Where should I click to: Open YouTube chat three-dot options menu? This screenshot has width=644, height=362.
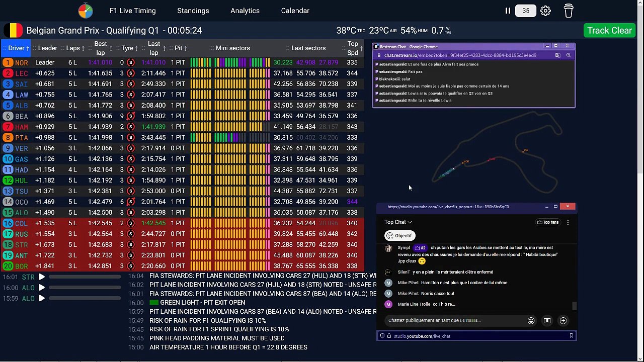click(568, 222)
